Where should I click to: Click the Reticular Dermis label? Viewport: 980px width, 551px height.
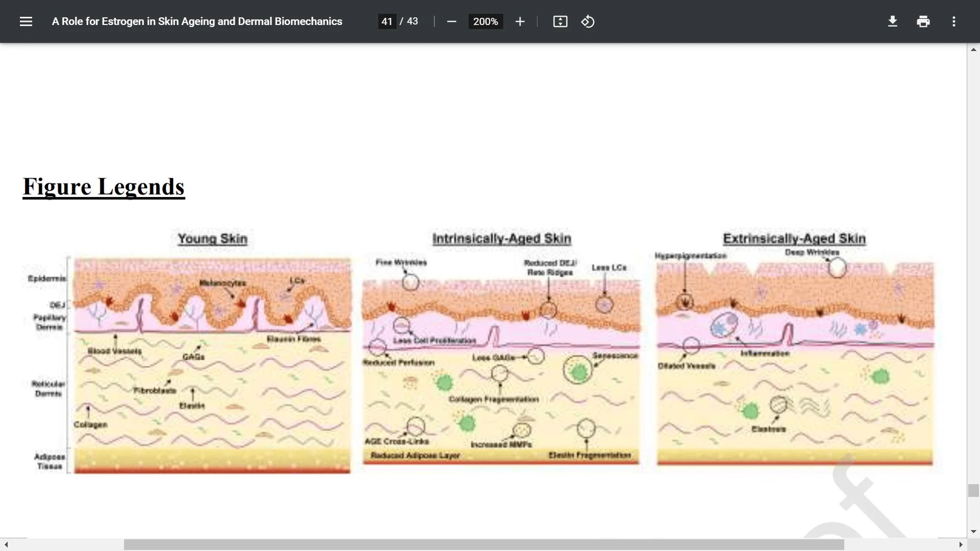click(48, 389)
